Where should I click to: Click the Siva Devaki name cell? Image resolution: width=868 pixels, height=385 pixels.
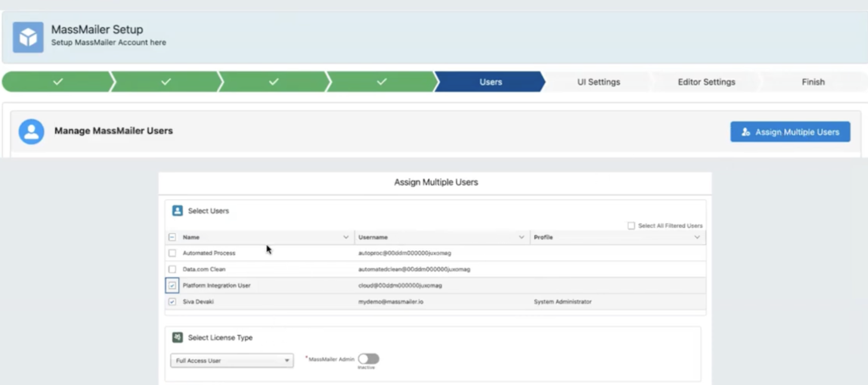(x=198, y=302)
